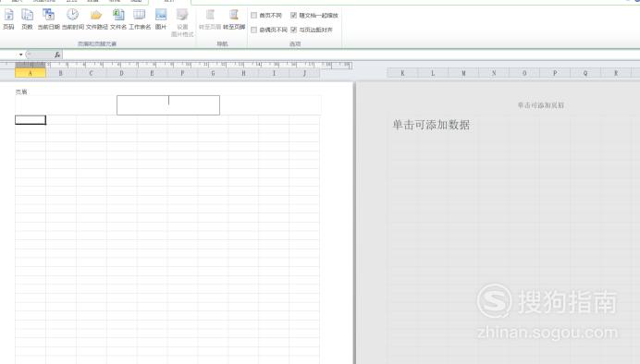Viewport: 640px width, 364px height.
Task: Select column J header
Action: click(304, 73)
